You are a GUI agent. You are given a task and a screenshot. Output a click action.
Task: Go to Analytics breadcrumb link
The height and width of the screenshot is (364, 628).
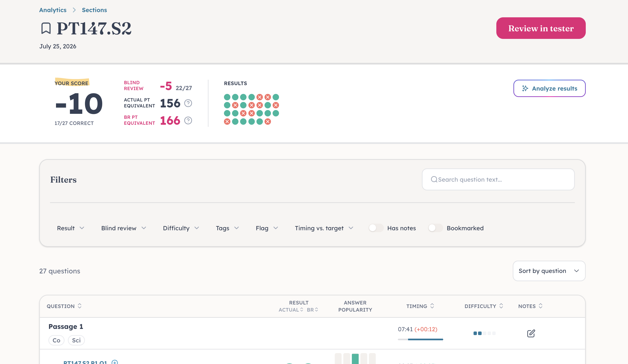[53, 10]
